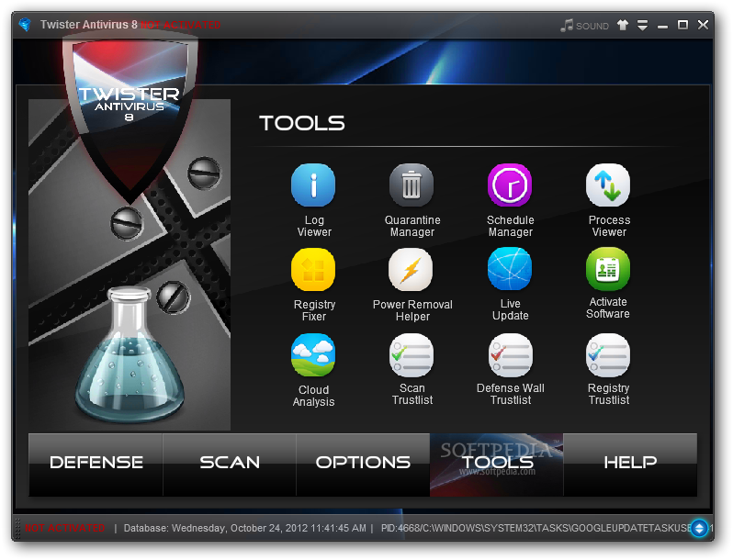Click the Twister shield icon in title bar
The width and height of the screenshot is (733, 560).
tap(25, 24)
